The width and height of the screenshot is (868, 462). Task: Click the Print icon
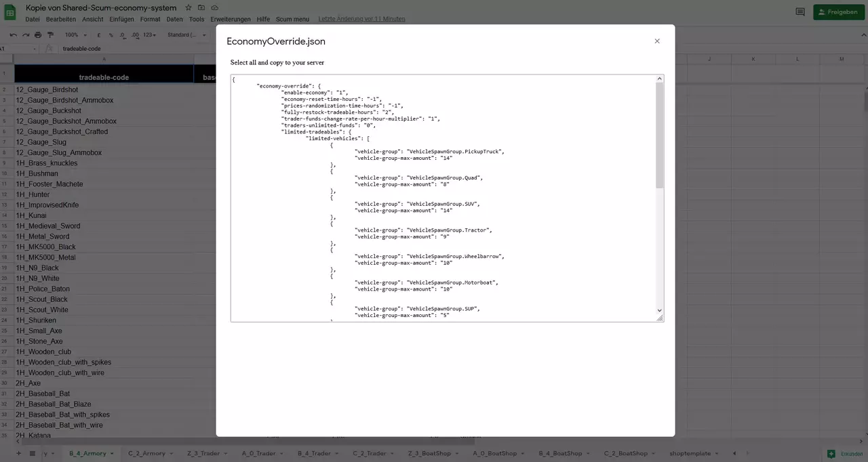[x=38, y=35]
